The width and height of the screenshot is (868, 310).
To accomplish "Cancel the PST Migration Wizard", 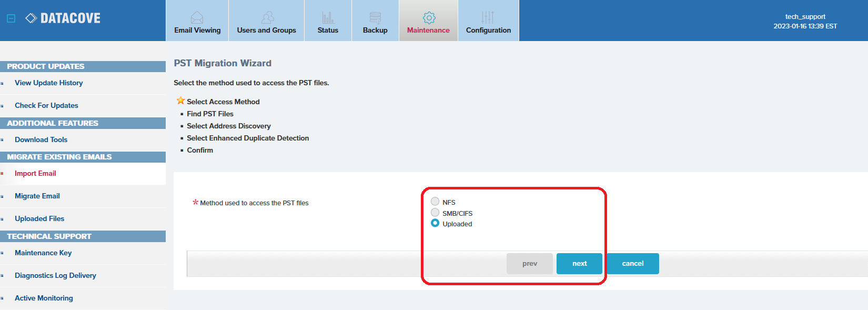I will (x=632, y=264).
